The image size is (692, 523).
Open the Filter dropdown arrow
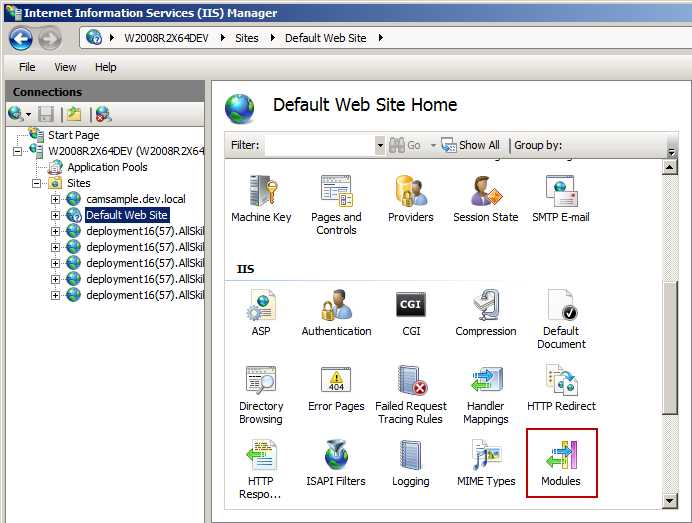[x=380, y=145]
